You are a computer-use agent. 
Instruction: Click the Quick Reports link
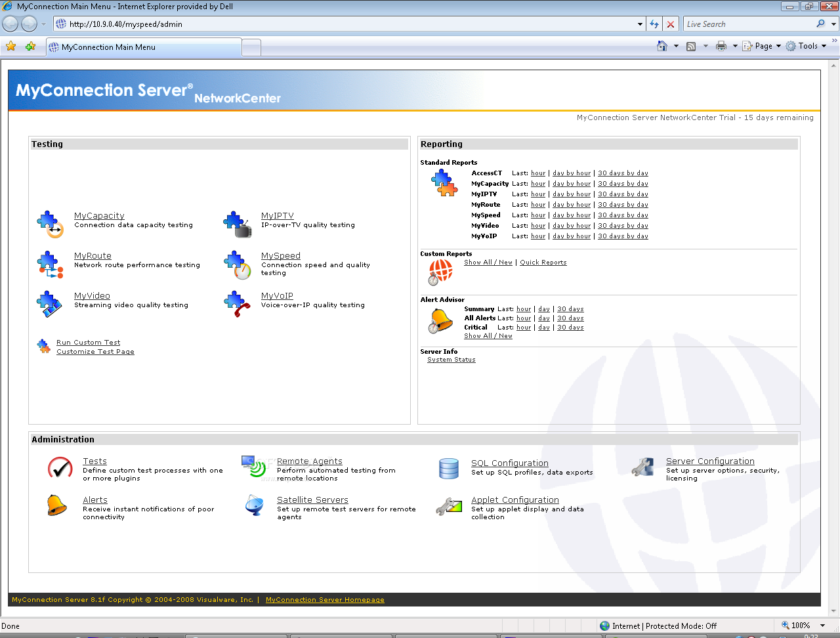543,263
